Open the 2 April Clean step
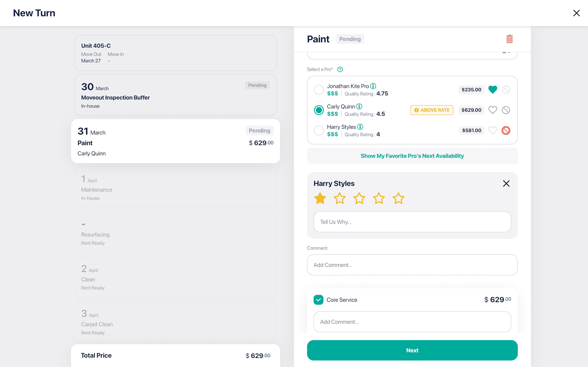The image size is (588, 367). [175, 277]
